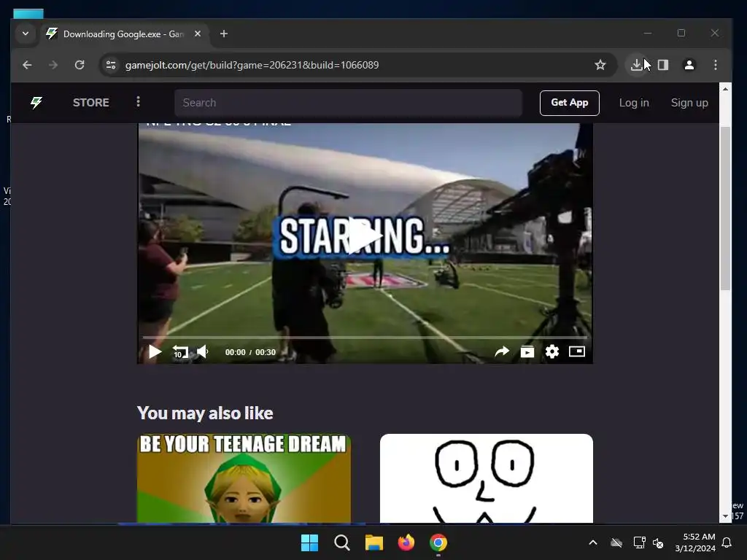Click the cloud sync tray icon
Screen dimensions: 747x560
616,542
